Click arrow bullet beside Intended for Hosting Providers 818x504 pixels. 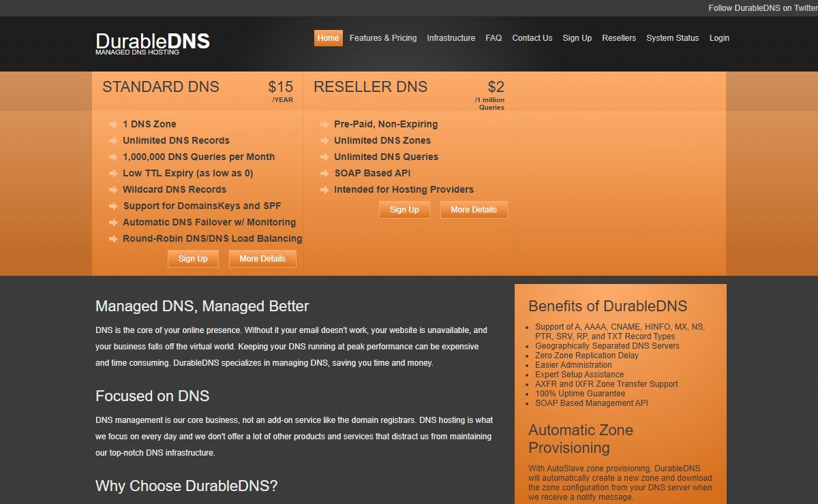pyautogui.click(x=324, y=190)
